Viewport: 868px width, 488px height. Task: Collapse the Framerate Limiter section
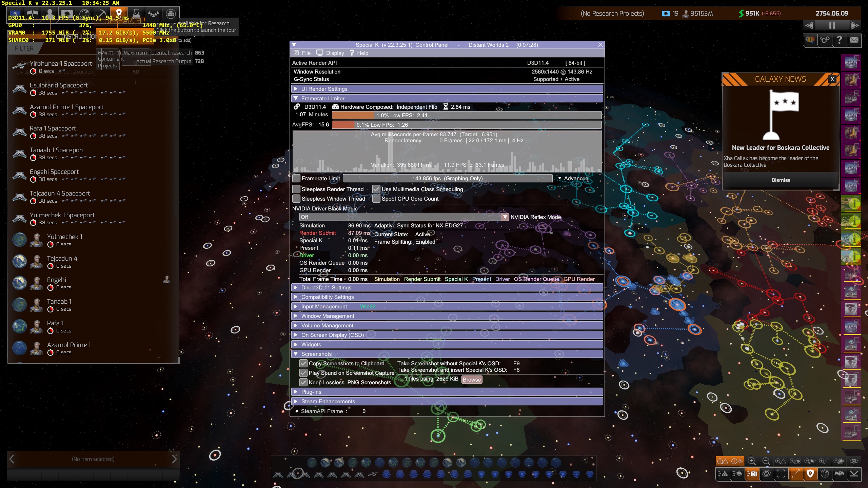click(447, 98)
